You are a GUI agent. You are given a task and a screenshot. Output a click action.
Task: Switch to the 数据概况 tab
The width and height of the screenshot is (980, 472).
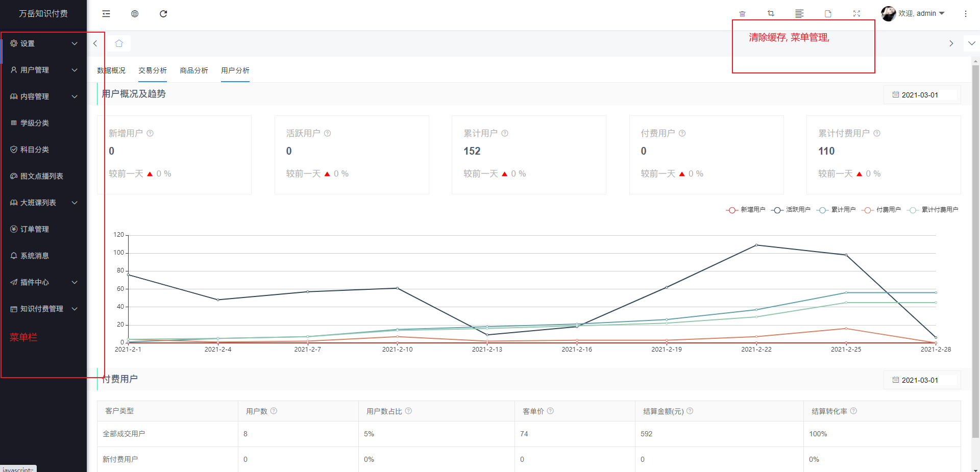click(x=111, y=70)
